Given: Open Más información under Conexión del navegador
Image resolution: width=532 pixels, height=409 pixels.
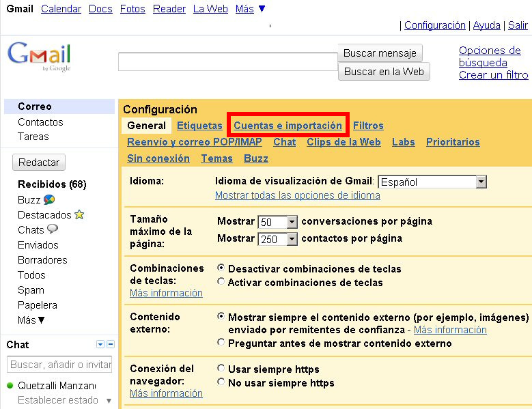Looking at the screenshot, I should pyautogui.click(x=166, y=393).
